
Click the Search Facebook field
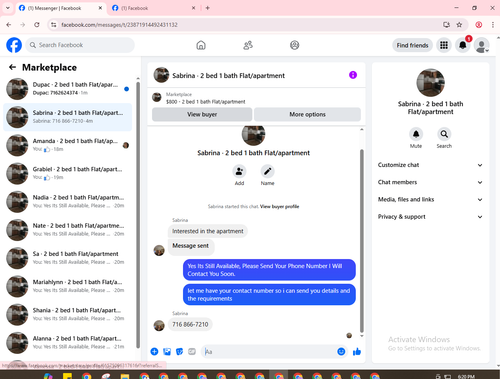coord(80,45)
